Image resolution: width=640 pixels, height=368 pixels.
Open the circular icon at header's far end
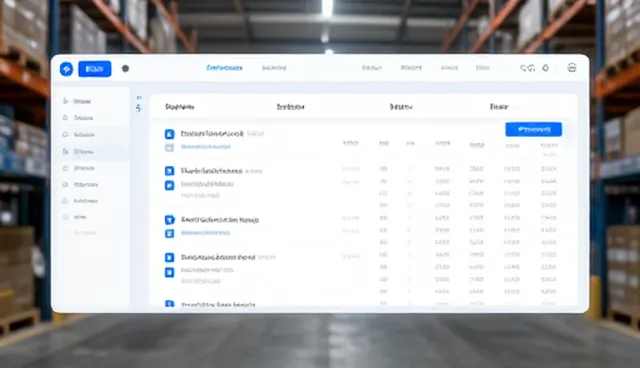click(x=572, y=68)
